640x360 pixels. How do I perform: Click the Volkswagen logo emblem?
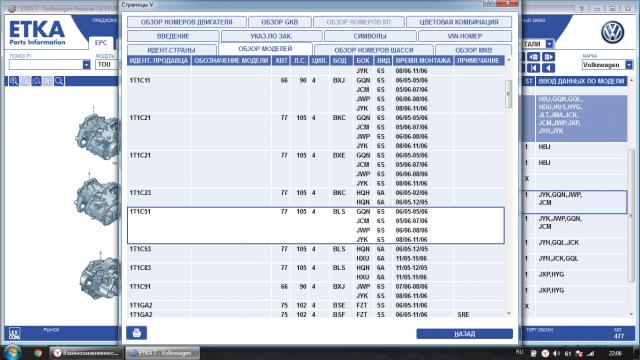612,33
